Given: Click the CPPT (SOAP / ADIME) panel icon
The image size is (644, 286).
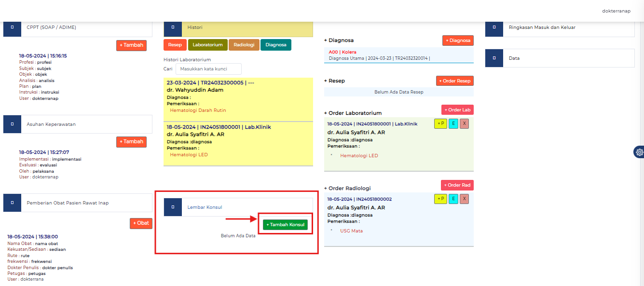Looking at the screenshot, I should [x=12, y=27].
